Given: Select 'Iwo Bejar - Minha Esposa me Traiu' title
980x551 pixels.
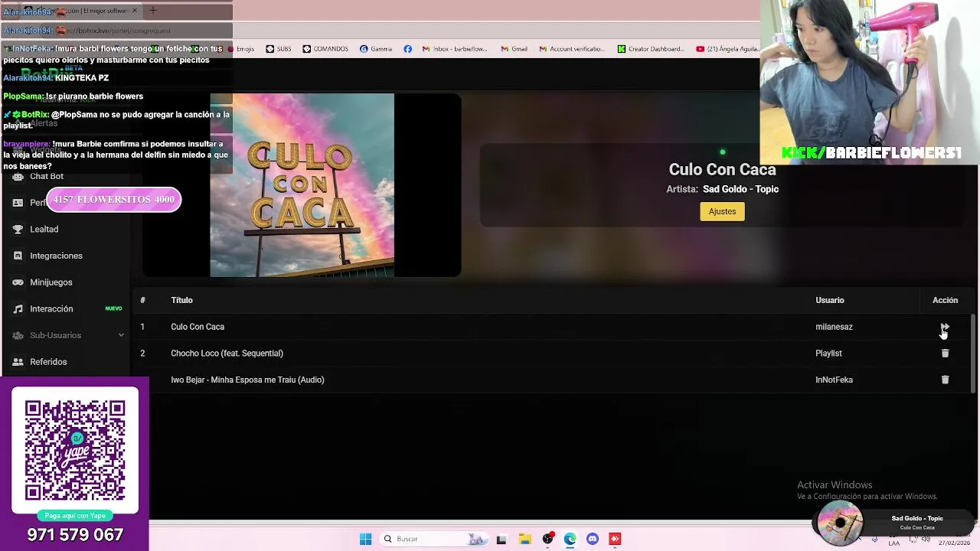Looking at the screenshot, I should pyautogui.click(x=247, y=380).
